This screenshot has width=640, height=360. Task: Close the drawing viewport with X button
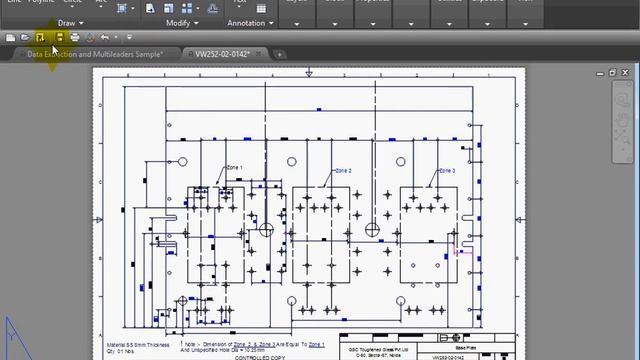coord(625,73)
